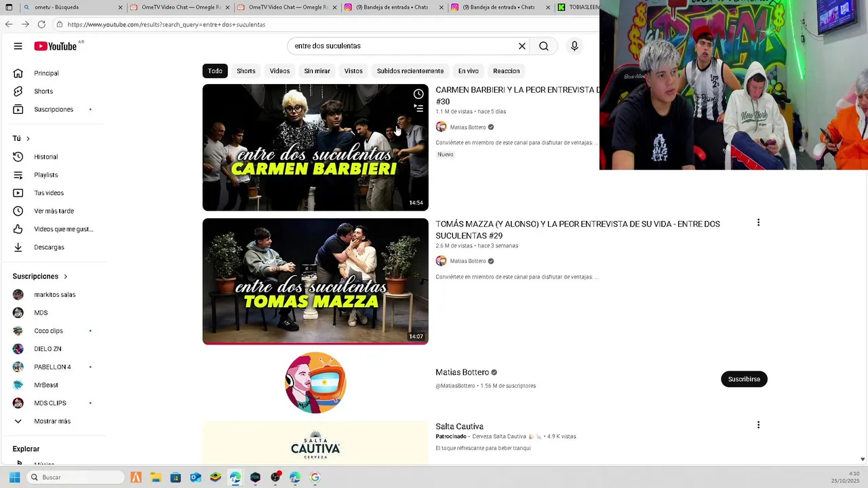This screenshot has width=868, height=488.
Task: Open Nox player from the taskbar
Action: click(x=256, y=477)
